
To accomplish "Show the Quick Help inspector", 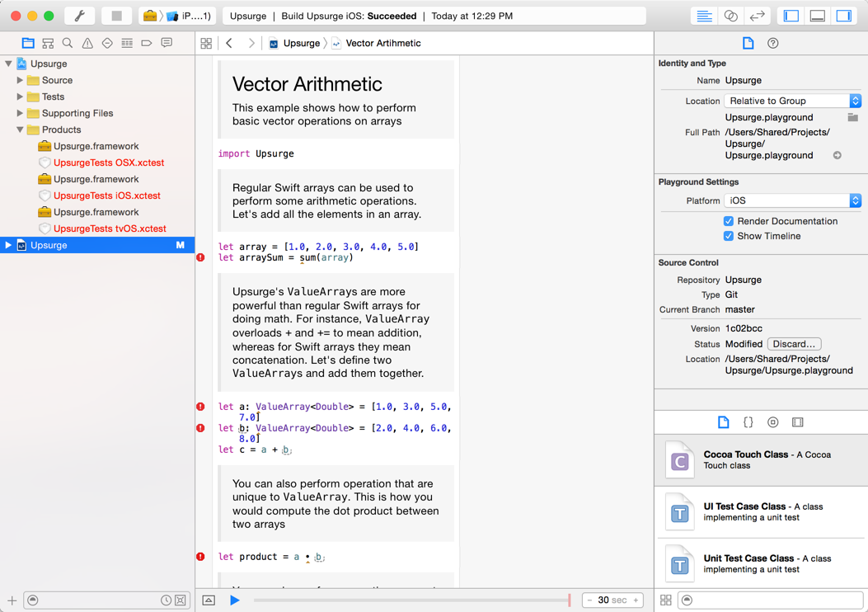I will 772,43.
